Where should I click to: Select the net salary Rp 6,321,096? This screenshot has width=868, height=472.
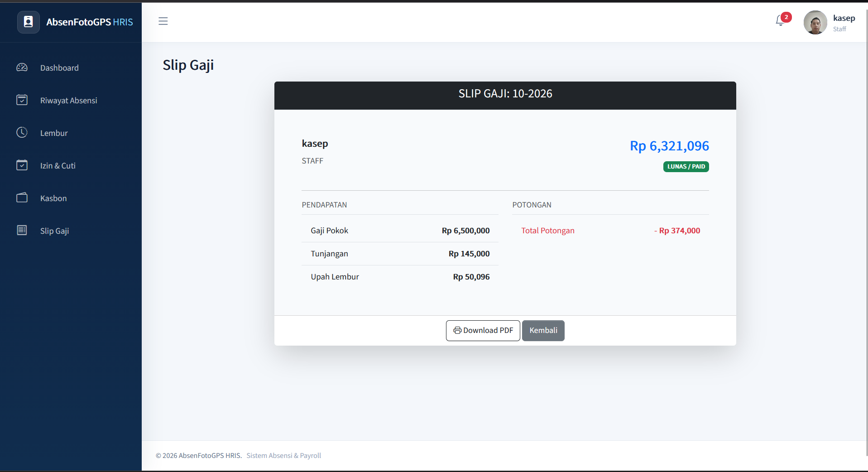pos(669,146)
